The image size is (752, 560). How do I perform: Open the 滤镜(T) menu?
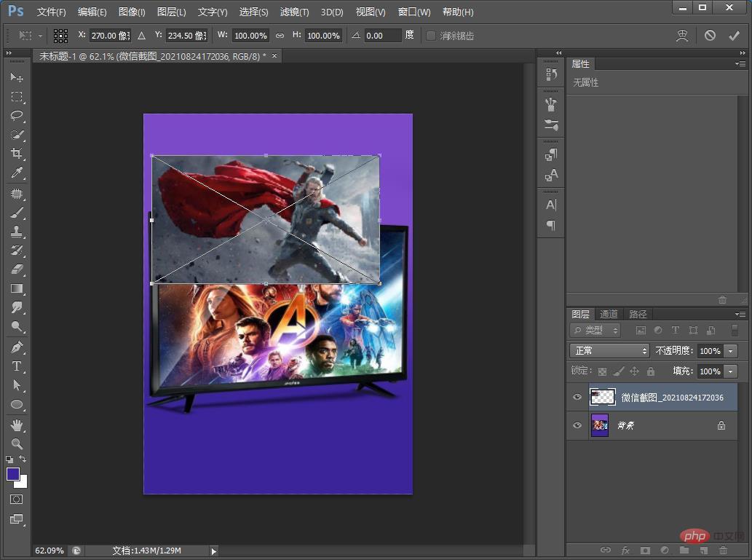click(x=295, y=12)
